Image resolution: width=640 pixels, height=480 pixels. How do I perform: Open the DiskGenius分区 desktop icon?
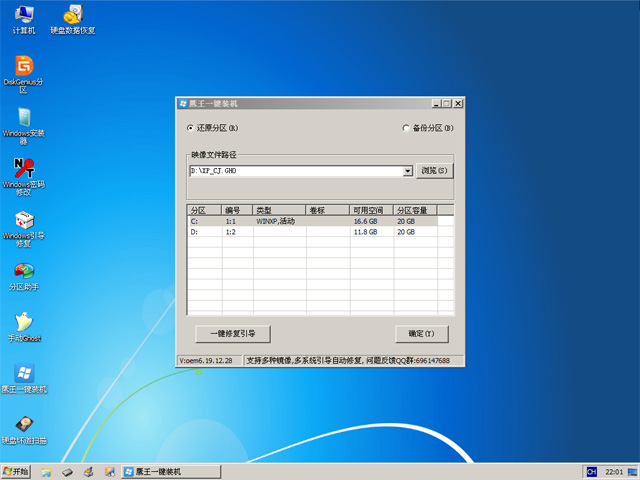(x=23, y=67)
